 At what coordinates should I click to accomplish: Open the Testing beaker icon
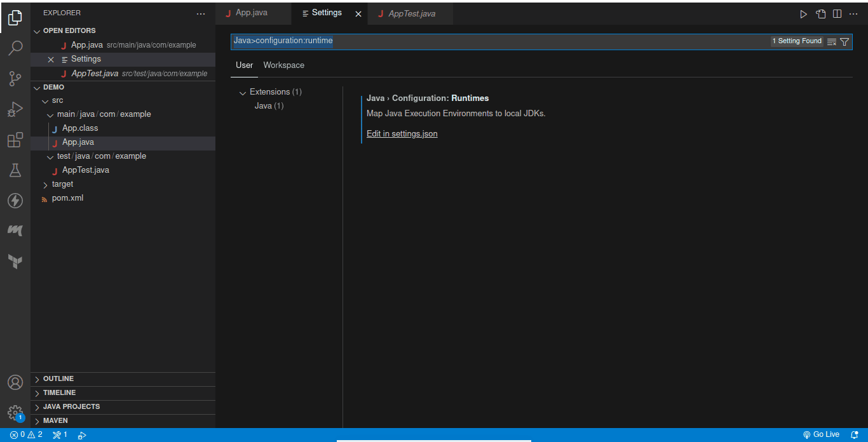pos(15,170)
